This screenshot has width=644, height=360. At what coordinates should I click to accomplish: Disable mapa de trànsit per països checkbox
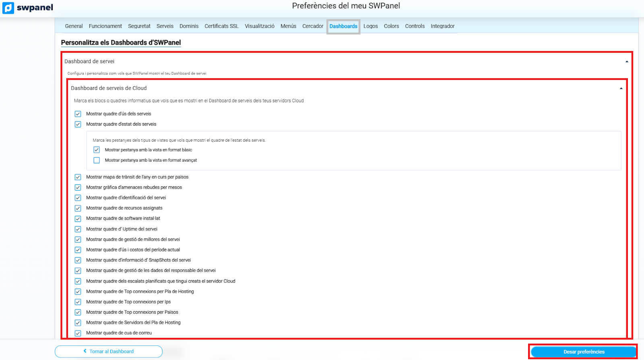[78, 177]
